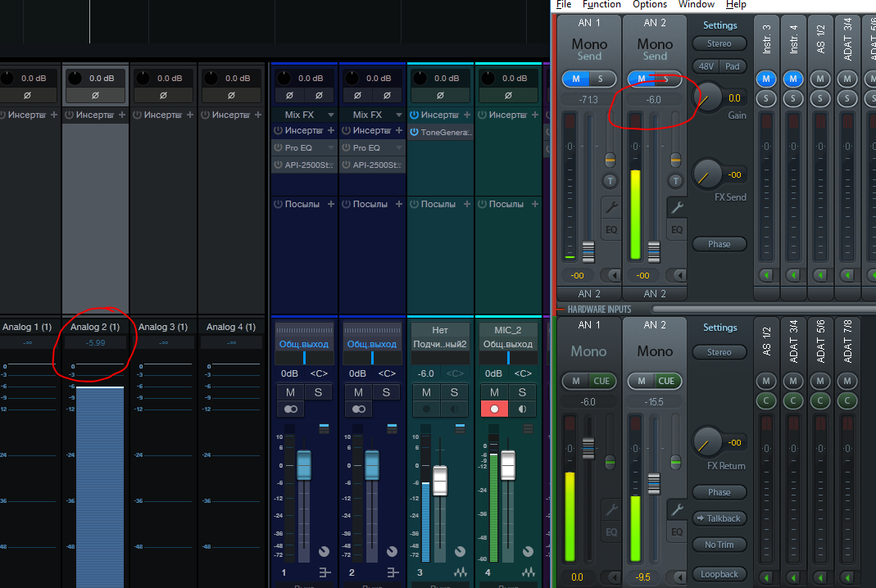This screenshot has height=588, width=876.
Task: Solo Studio One channel 1
Action: click(318, 392)
